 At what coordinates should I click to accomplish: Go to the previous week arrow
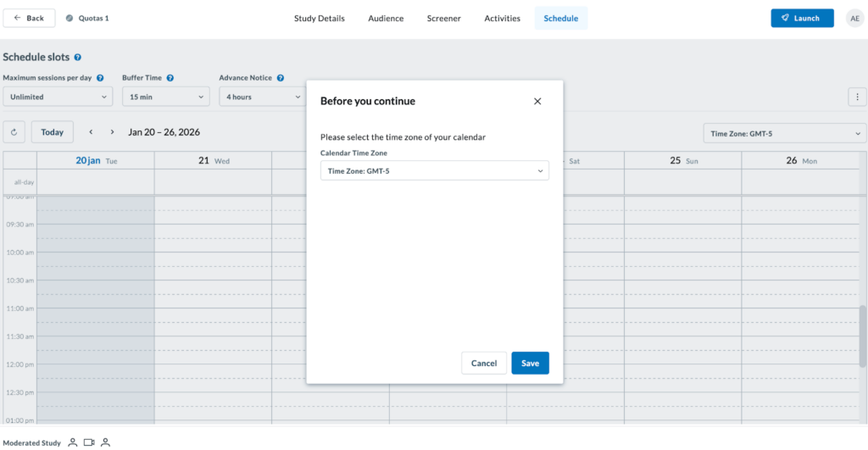pos(91,132)
